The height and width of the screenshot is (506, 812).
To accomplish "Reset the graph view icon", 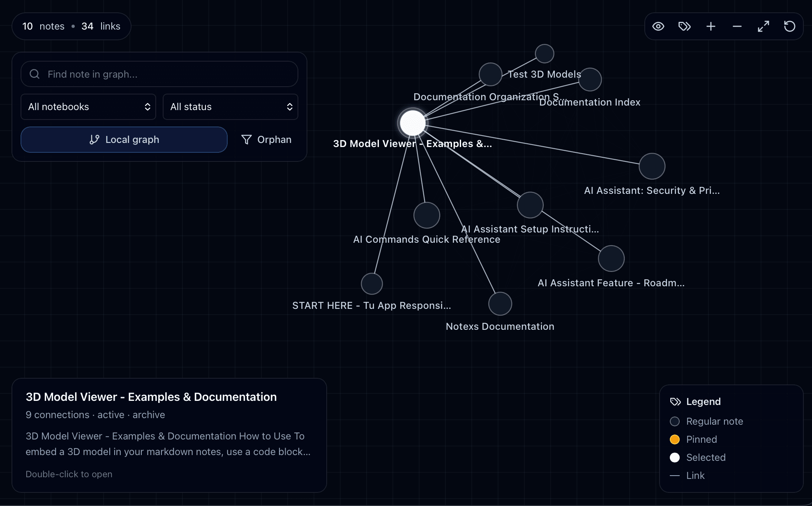I will pos(790,26).
